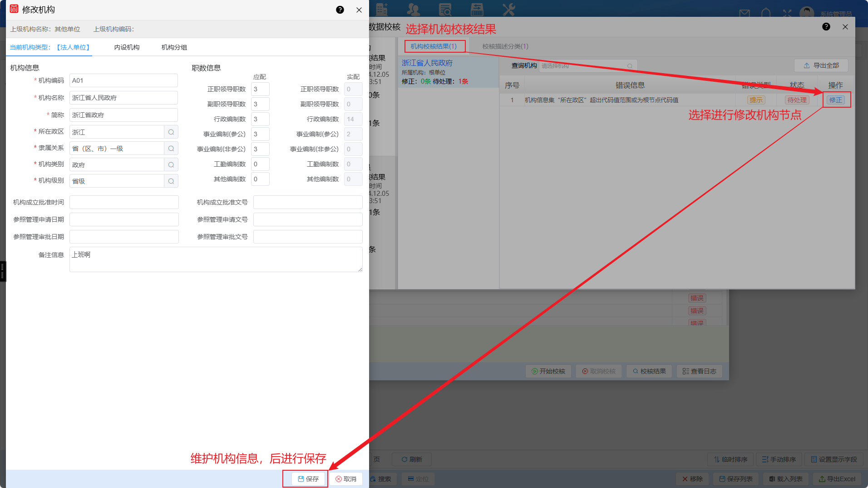Click 导出全部 export button
The width and height of the screenshot is (868, 488).
pyautogui.click(x=821, y=65)
